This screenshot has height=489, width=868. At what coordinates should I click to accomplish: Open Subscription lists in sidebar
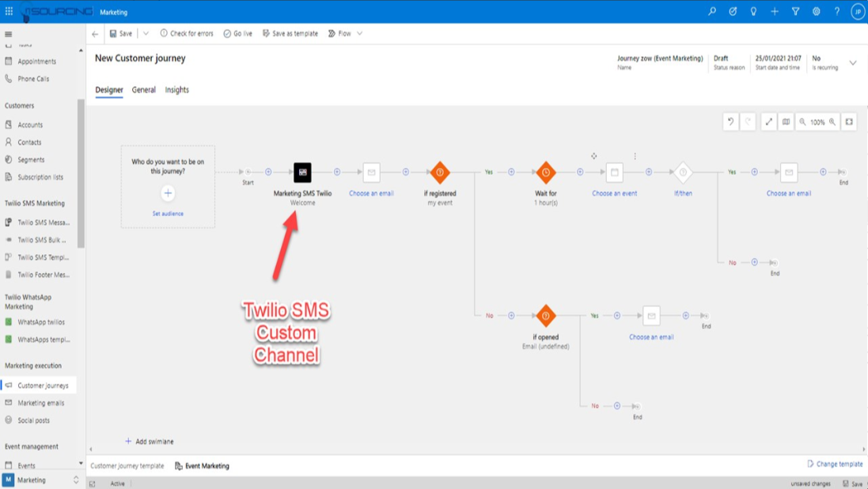39,177
